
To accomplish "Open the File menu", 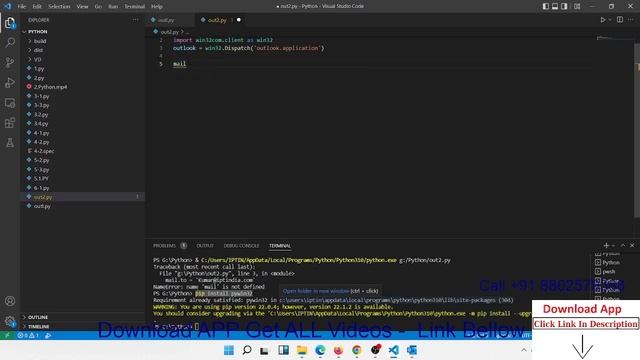I will pos(22,6).
